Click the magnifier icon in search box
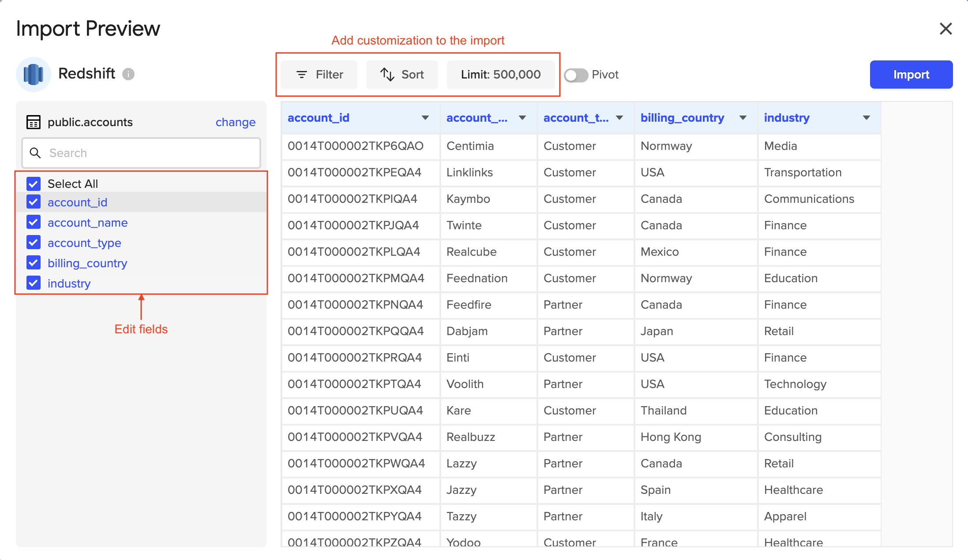The image size is (968, 560). (35, 153)
